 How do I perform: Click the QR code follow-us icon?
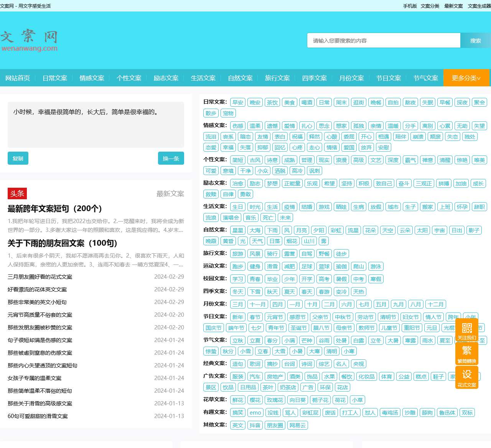466,330
